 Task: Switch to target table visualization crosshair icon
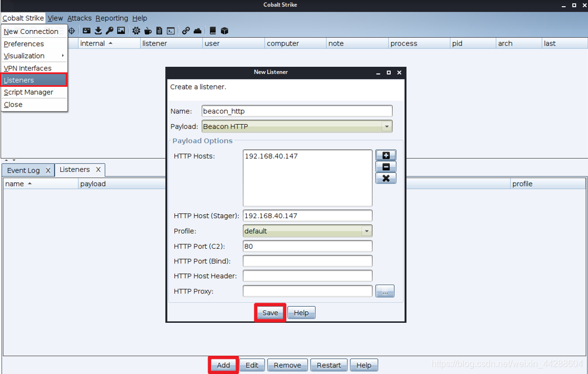[72, 31]
